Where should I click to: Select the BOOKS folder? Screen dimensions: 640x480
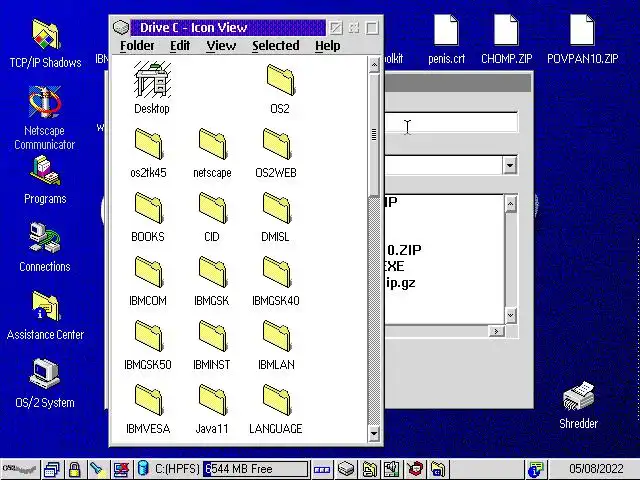149,208
